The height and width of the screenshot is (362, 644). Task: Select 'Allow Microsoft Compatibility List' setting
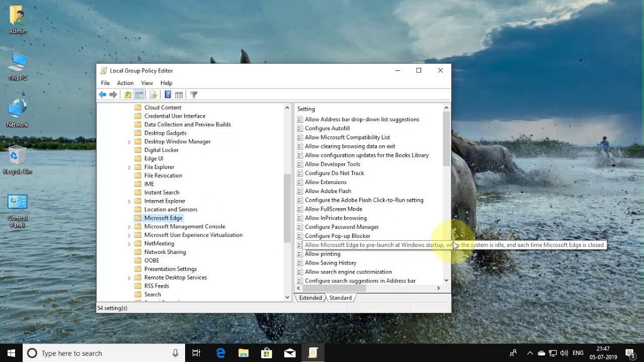(347, 137)
